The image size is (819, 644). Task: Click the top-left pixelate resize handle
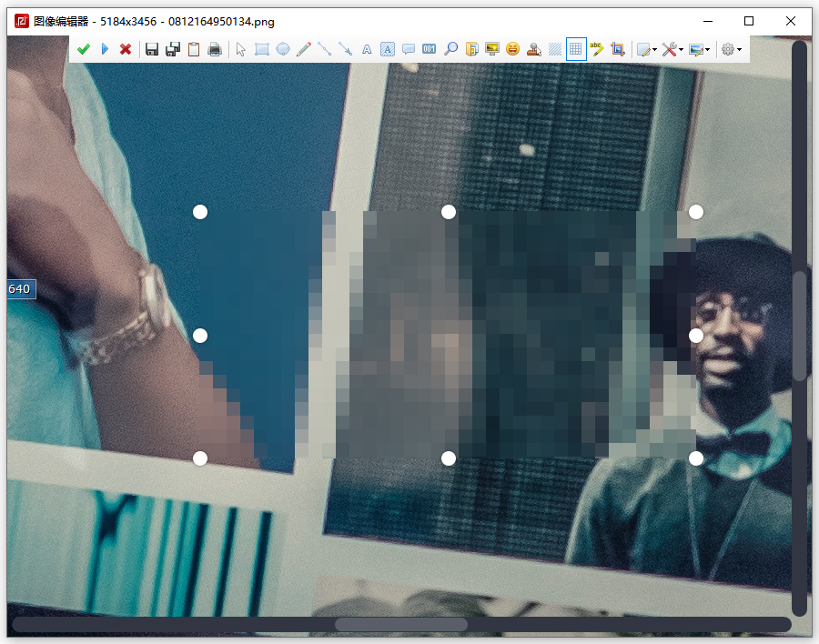point(200,212)
